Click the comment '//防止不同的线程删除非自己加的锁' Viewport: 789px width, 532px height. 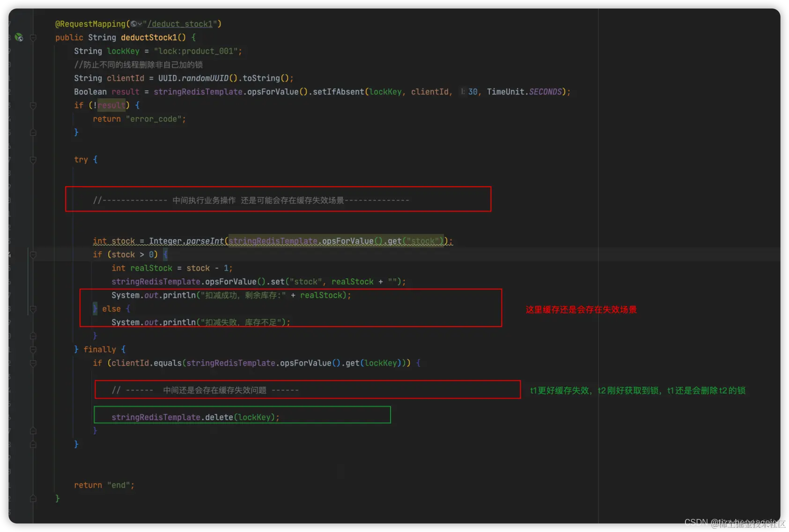(139, 65)
